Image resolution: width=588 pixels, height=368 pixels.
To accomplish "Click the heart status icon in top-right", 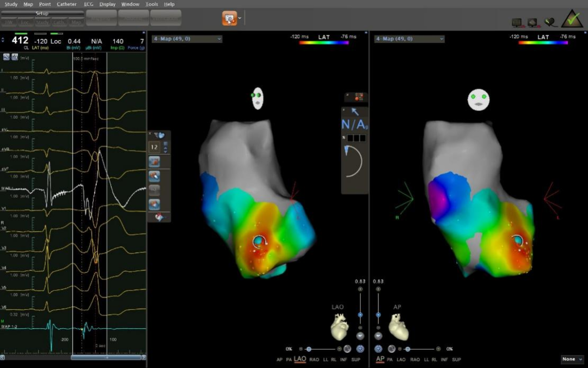I will pos(551,22).
